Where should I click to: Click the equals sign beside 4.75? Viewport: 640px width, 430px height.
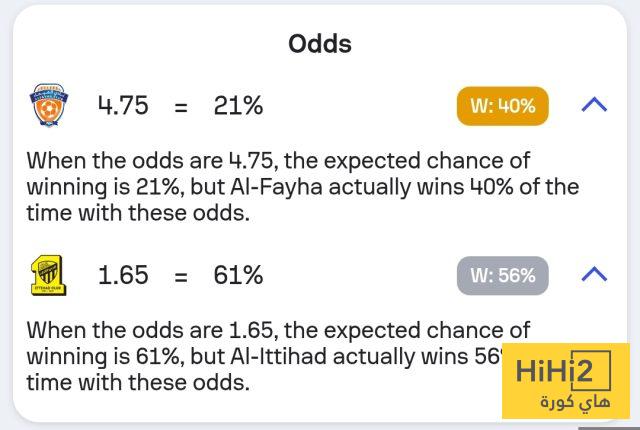(181, 106)
